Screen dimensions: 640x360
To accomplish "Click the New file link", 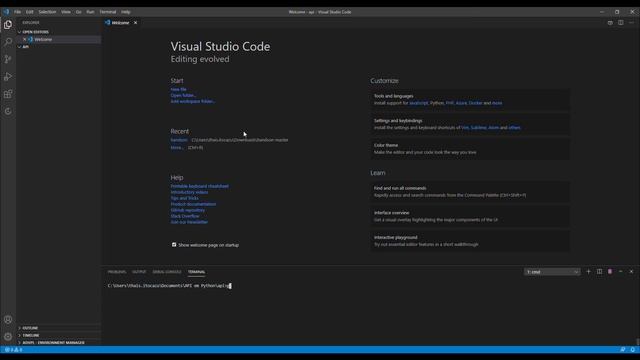I will click(x=178, y=89).
